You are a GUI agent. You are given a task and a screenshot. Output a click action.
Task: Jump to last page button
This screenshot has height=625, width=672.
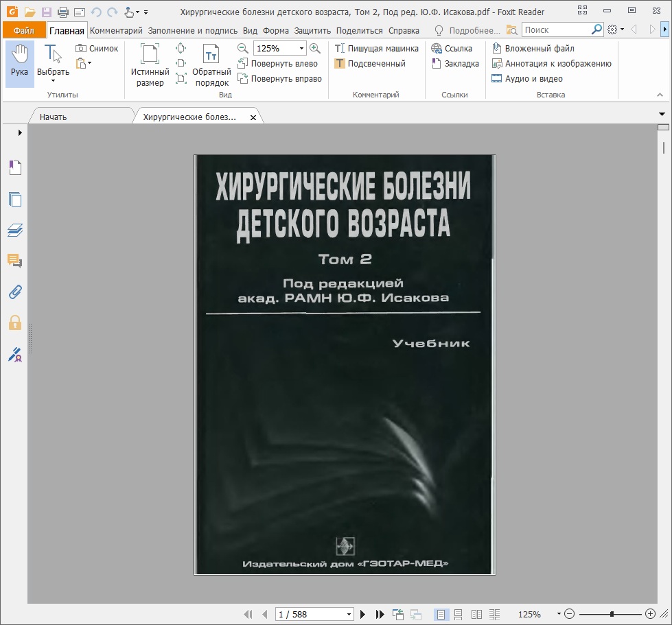[380, 614]
